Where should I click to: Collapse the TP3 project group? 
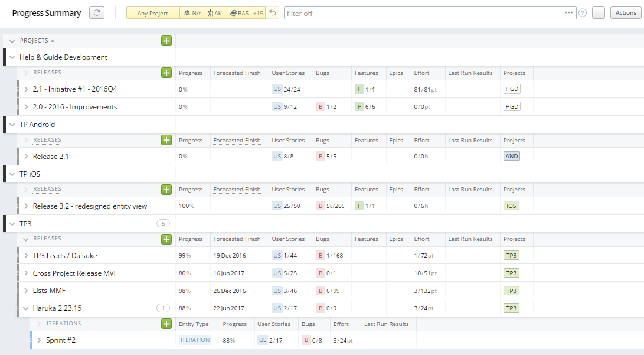pyautogui.click(x=11, y=223)
